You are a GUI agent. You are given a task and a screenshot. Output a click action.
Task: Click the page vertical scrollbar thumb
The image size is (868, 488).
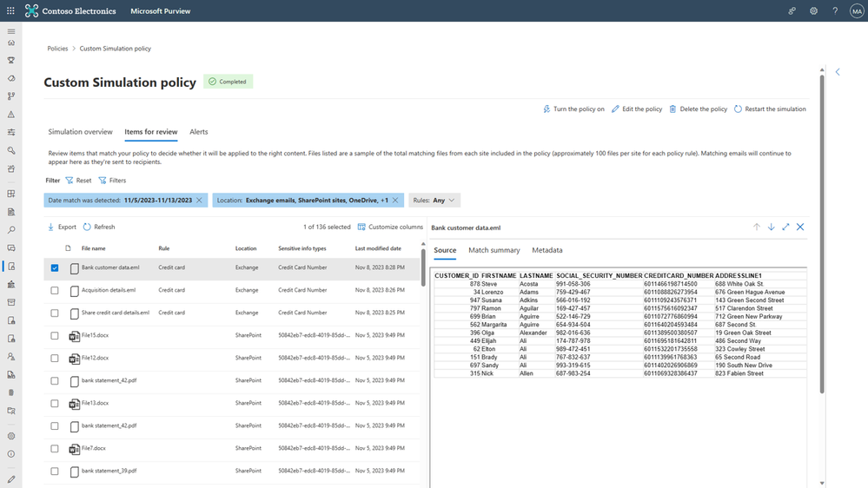(822, 234)
